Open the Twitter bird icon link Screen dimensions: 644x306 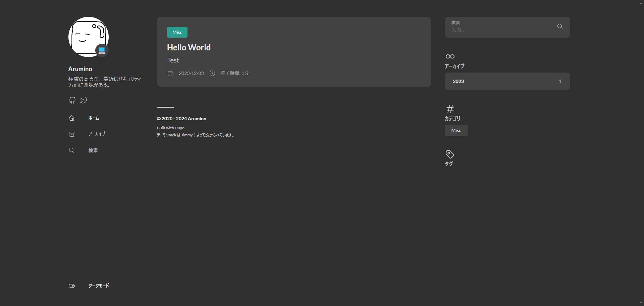pyautogui.click(x=84, y=100)
